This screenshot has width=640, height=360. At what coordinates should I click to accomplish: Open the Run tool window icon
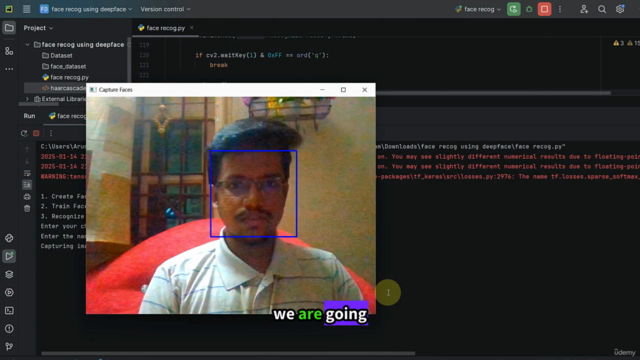coord(9,256)
